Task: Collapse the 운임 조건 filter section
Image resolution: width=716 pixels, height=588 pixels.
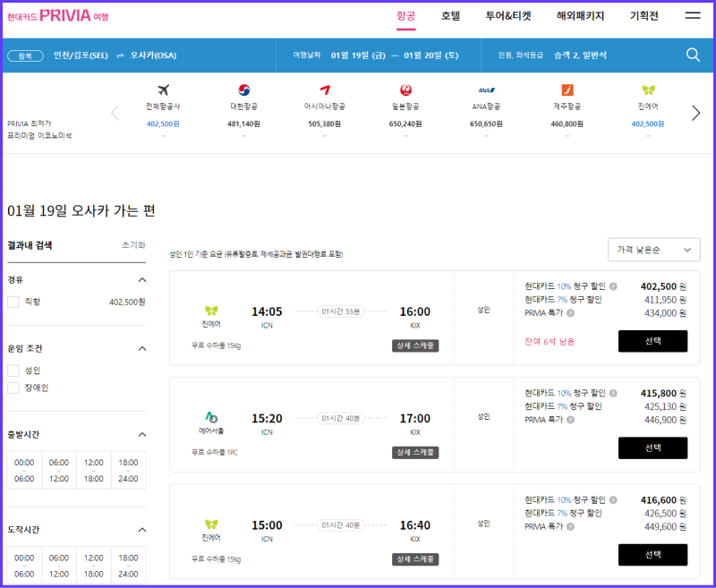Action: click(142, 349)
